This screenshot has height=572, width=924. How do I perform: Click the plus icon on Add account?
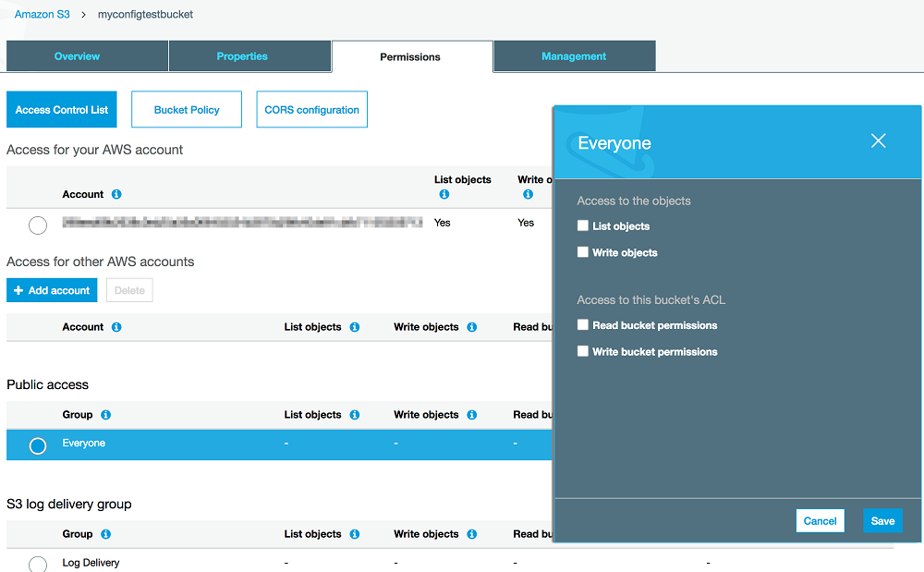tap(21, 289)
